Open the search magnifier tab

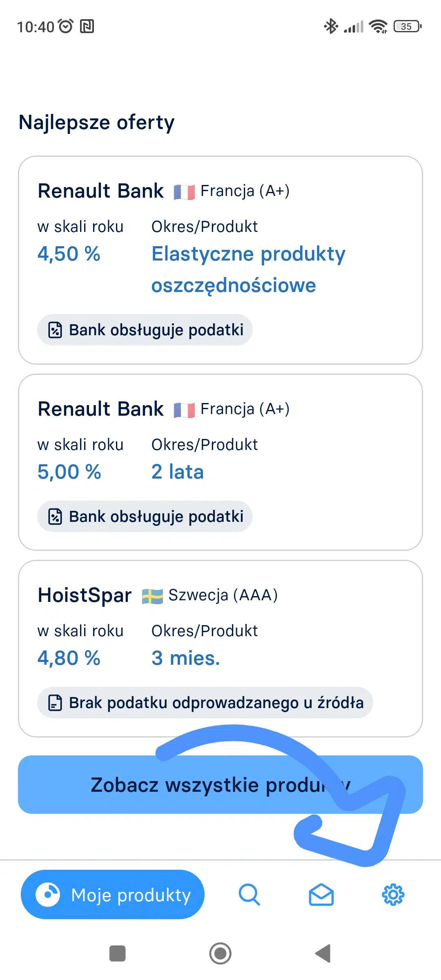249,895
